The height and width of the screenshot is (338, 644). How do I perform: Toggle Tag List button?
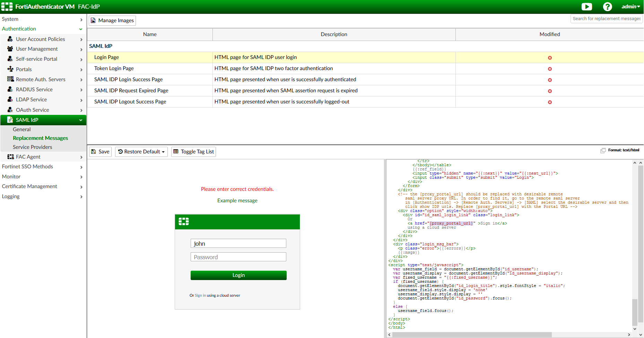click(x=193, y=152)
